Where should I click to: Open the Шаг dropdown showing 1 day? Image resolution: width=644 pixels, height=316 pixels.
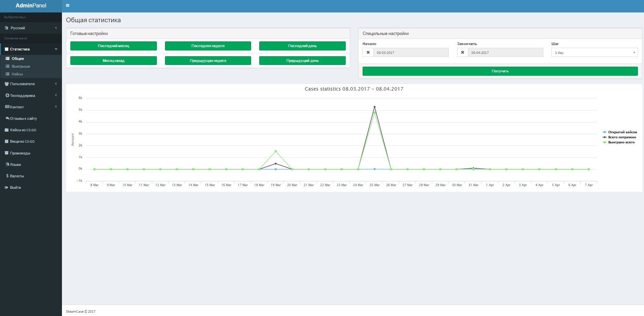click(595, 52)
